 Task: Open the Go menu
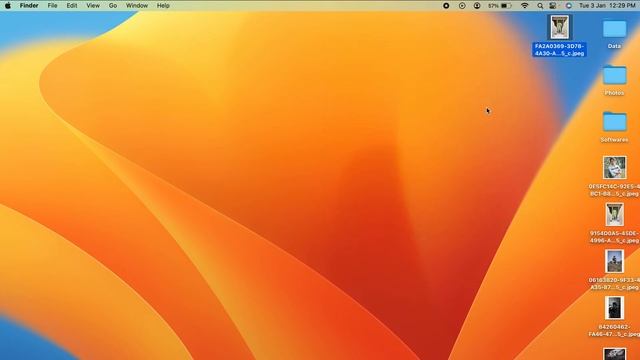click(113, 6)
